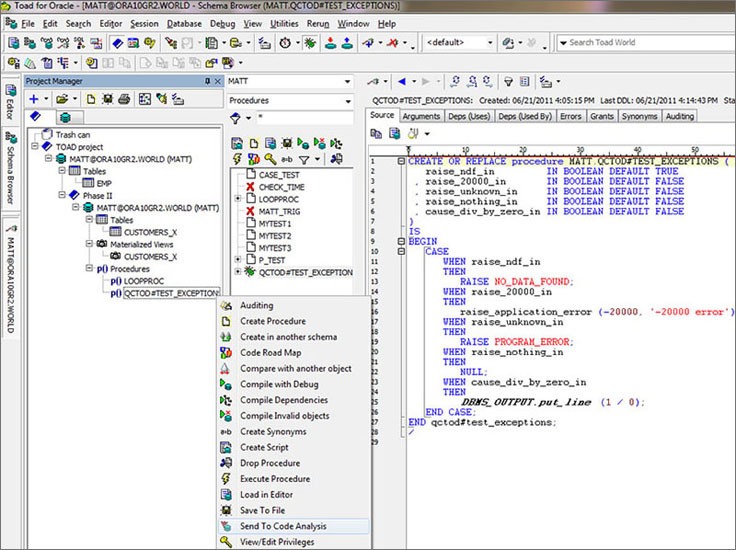The height and width of the screenshot is (550, 736).
Task: Switch to the Deps (Used By) tab
Action: (525, 116)
